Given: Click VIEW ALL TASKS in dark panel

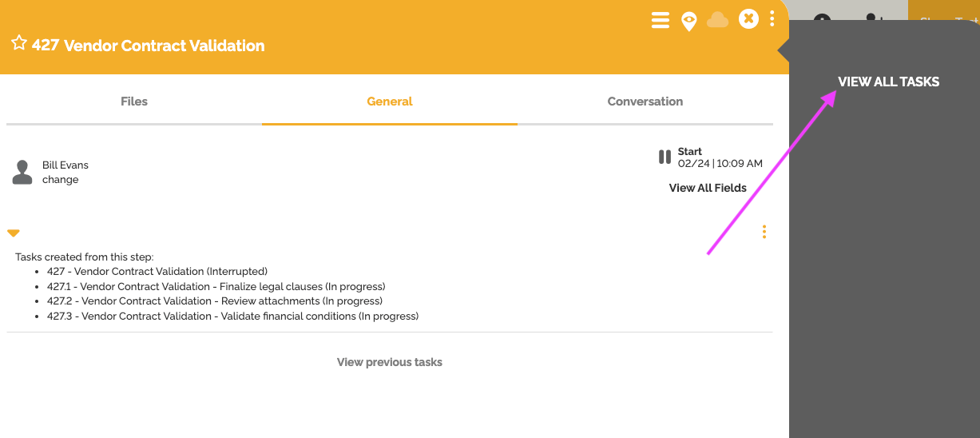Looking at the screenshot, I should tap(888, 82).
